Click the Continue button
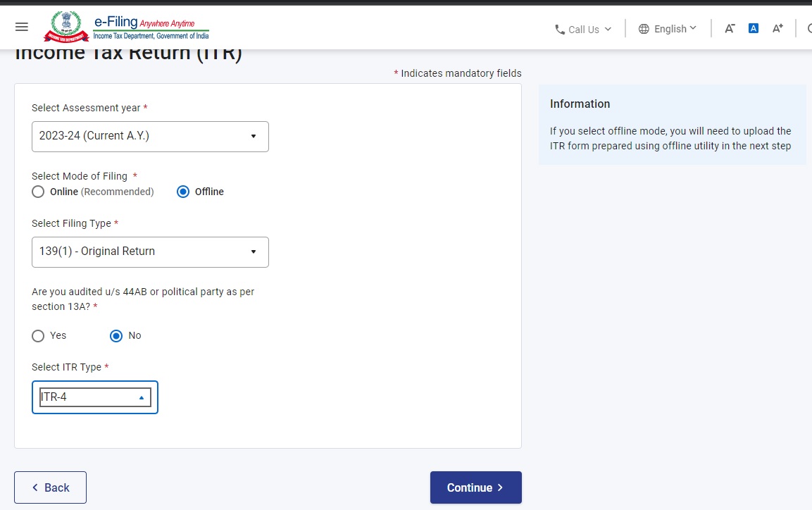 click(x=475, y=487)
